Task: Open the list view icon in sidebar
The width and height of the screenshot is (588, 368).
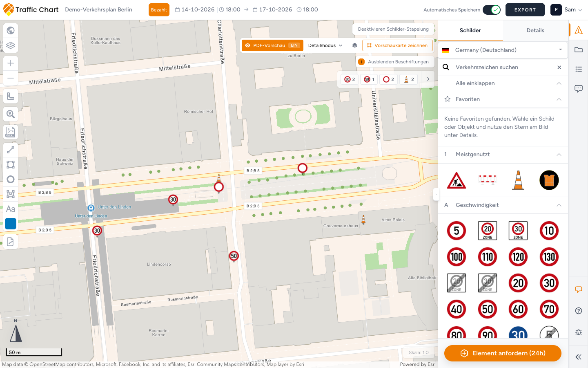Action: coord(579,69)
